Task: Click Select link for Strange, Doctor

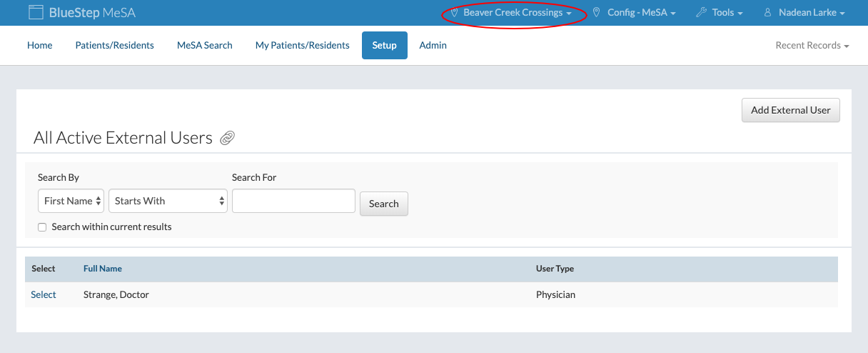Action: [x=44, y=294]
